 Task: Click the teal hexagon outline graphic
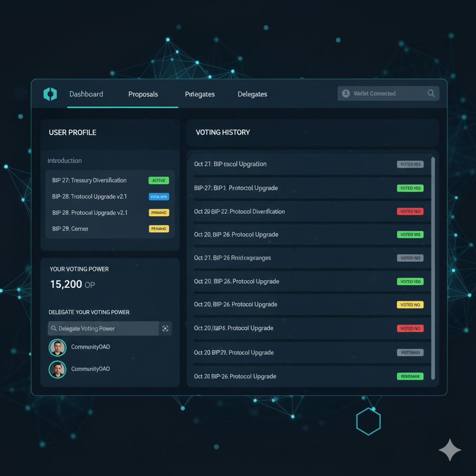pyautogui.click(x=368, y=421)
